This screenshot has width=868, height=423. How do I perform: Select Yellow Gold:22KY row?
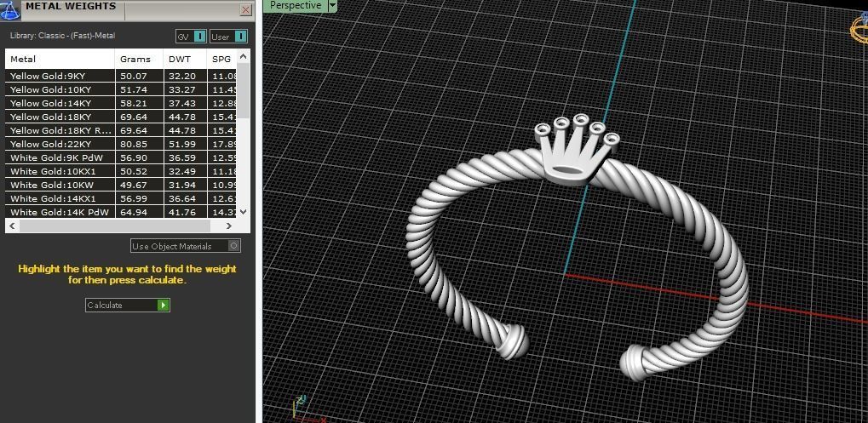(121, 144)
